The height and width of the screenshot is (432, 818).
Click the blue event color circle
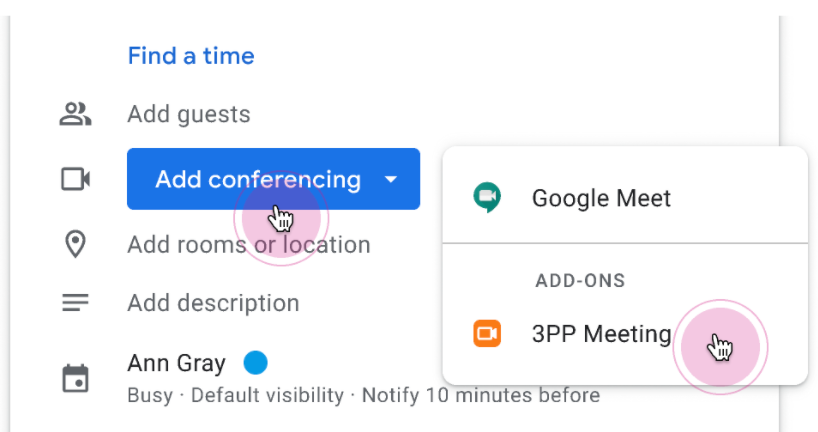click(256, 363)
